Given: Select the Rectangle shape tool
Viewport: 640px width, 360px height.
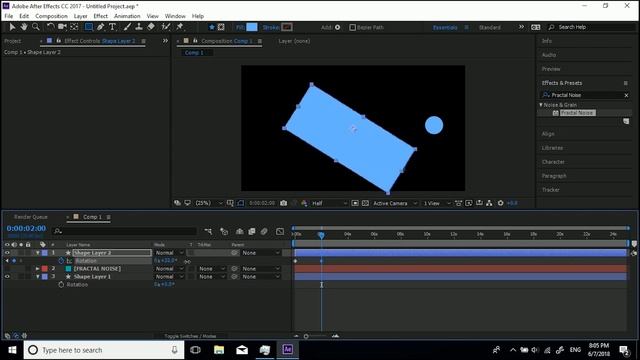Looking at the screenshot, I should click(x=89, y=27).
